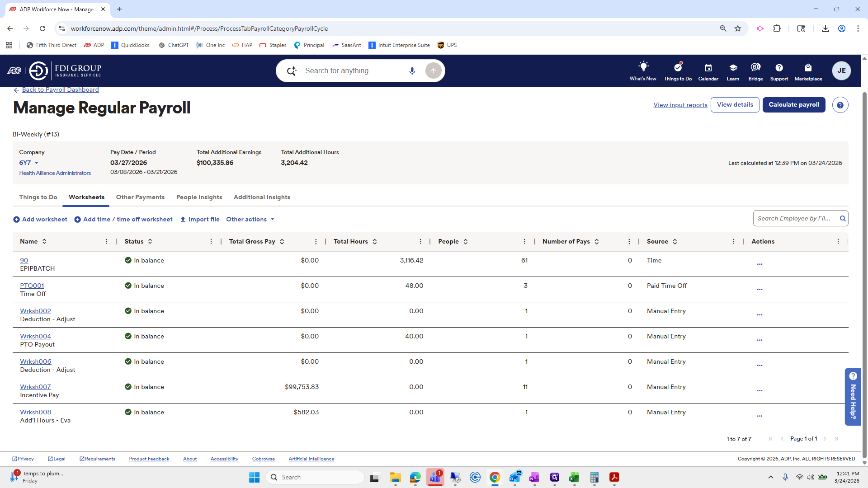Screen dimensions: 868x488
Task: Open the Bridge community icon
Action: click(x=755, y=68)
